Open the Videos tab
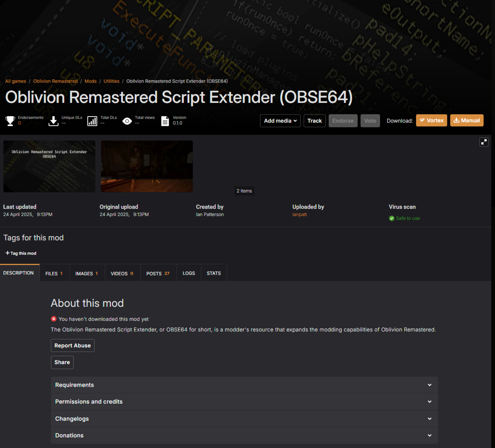The height and width of the screenshot is (448, 495). 122,273
